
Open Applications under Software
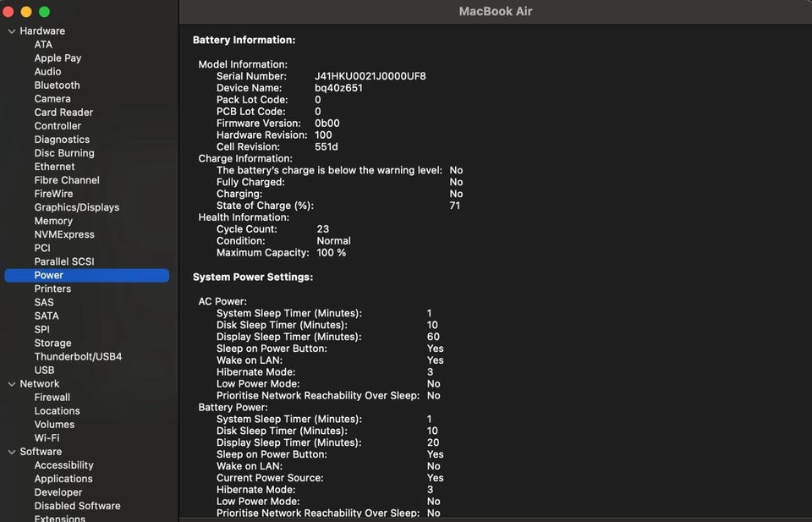[x=63, y=479]
